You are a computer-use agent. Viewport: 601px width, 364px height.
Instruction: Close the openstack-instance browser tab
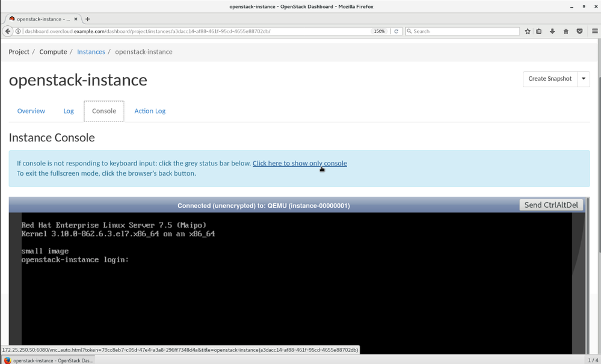[76, 19]
